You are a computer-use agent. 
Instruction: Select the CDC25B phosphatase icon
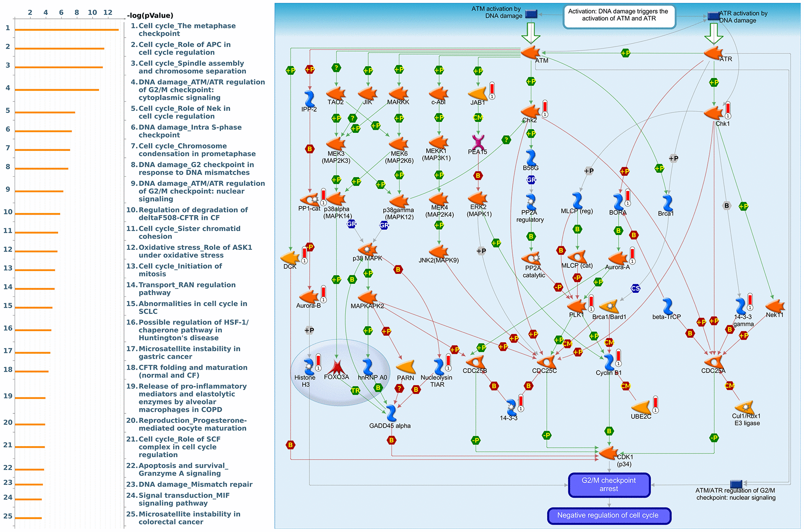(475, 361)
